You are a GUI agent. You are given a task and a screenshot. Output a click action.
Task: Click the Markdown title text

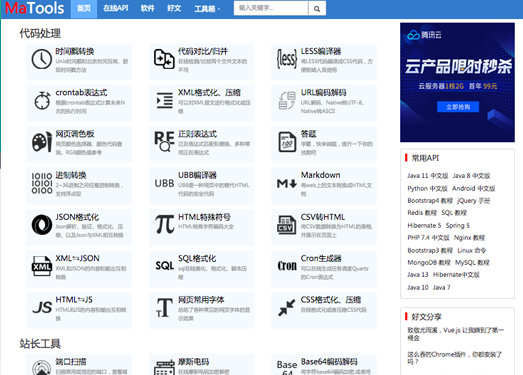click(x=321, y=175)
